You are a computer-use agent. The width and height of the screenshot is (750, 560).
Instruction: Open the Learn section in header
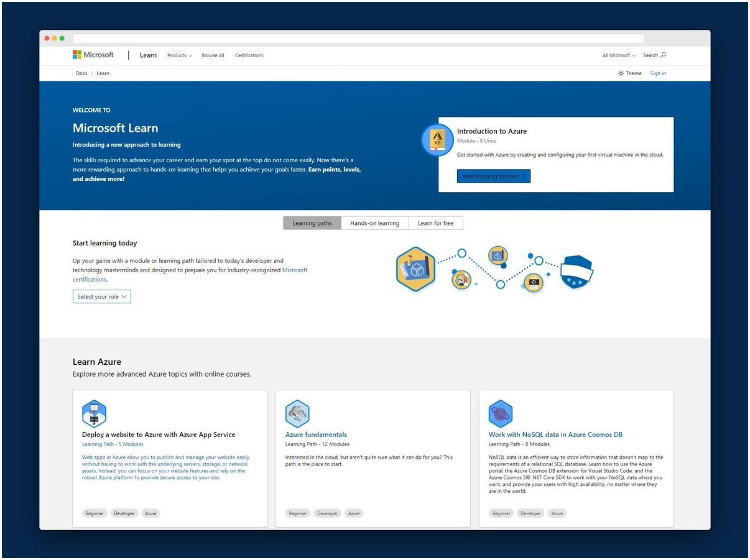click(148, 55)
